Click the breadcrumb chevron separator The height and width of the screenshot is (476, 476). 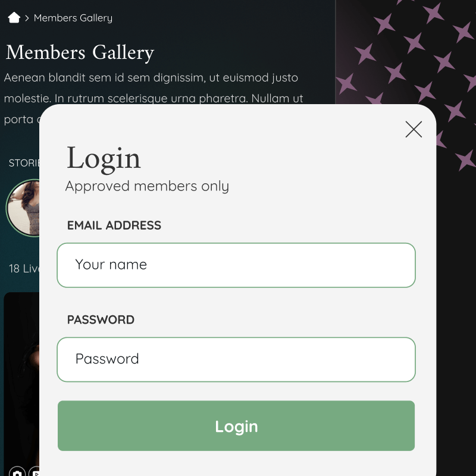click(x=27, y=18)
